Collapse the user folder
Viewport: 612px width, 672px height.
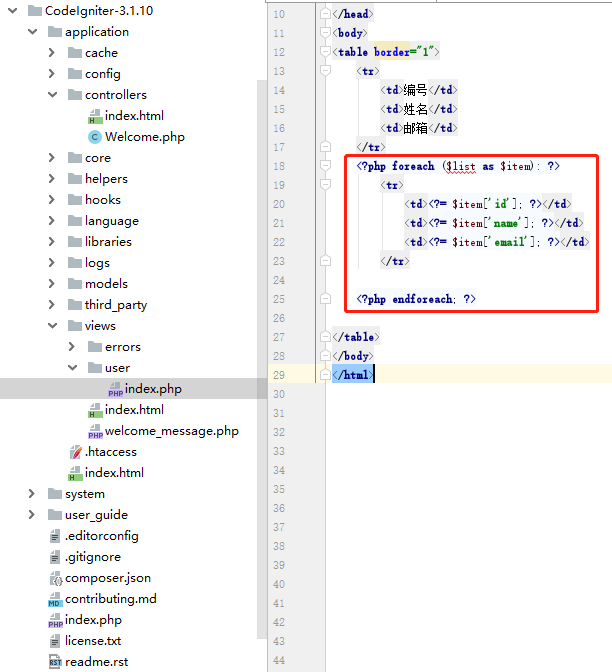(x=72, y=367)
